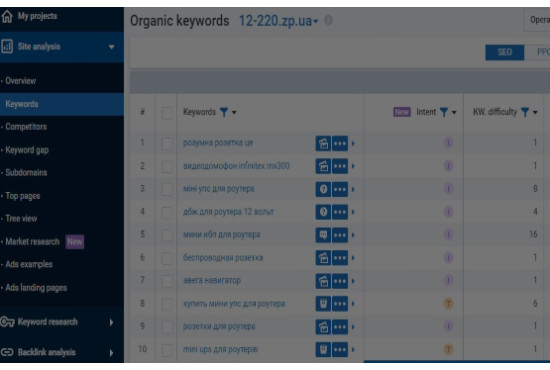
Task: Check the box for авега навигатор
Action: [x=167, y=281]
